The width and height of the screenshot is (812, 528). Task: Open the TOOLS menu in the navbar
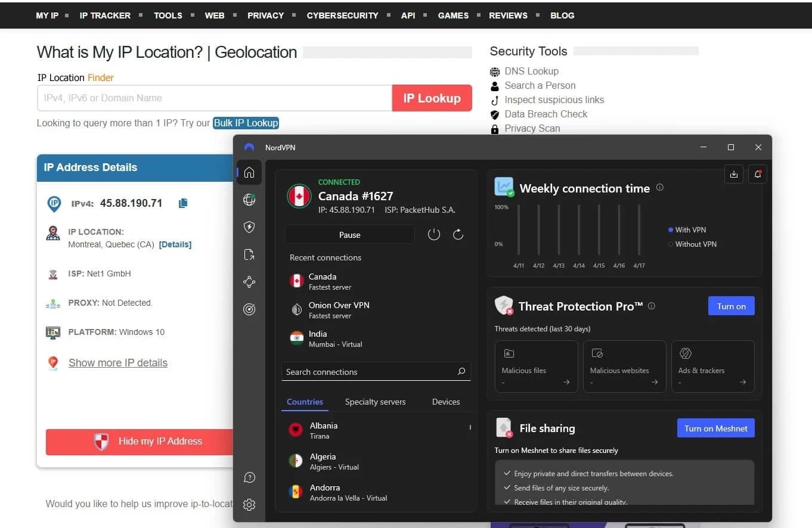[168, 15]
